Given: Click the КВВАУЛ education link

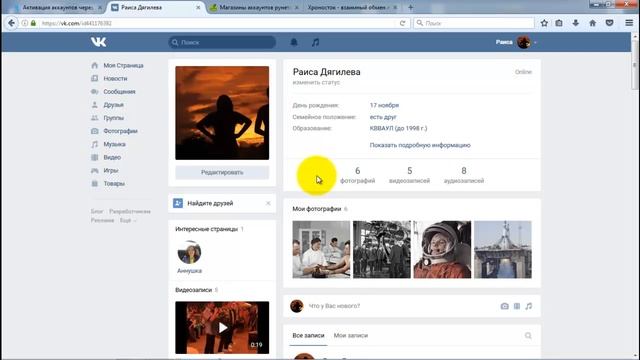Looking at the screenshot, I should coord(398,128).
